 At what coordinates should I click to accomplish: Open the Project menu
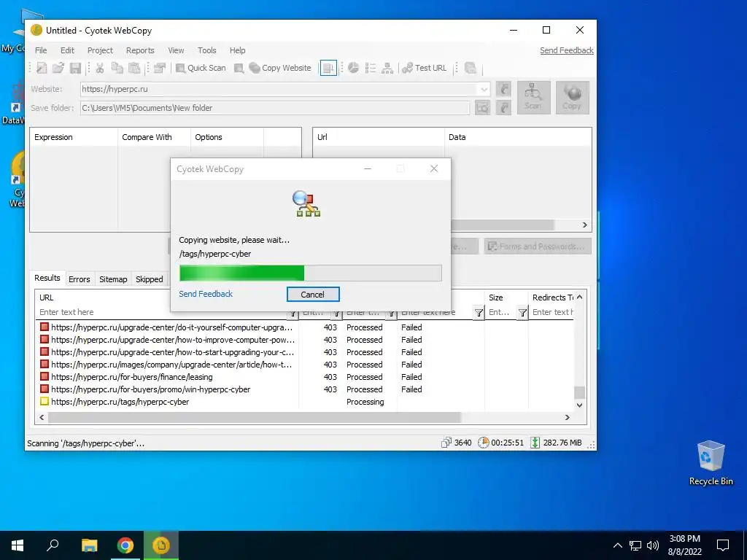[100, 50]
